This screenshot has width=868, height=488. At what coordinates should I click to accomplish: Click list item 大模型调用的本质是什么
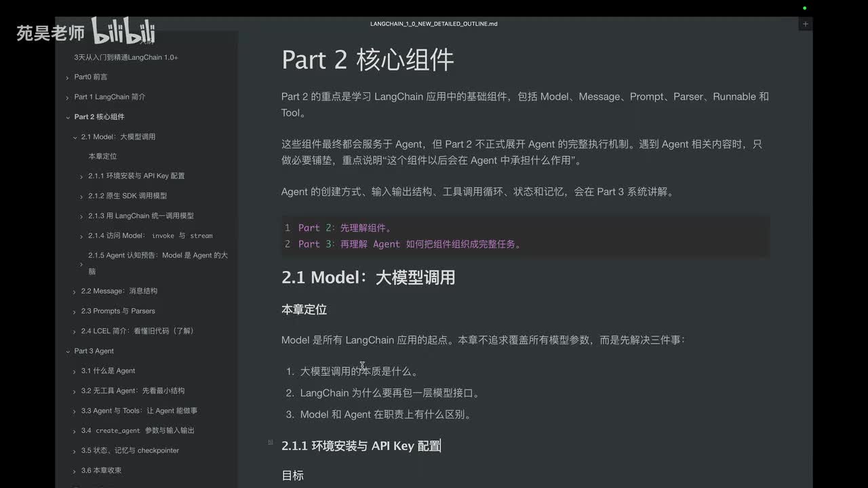point(359,371)
